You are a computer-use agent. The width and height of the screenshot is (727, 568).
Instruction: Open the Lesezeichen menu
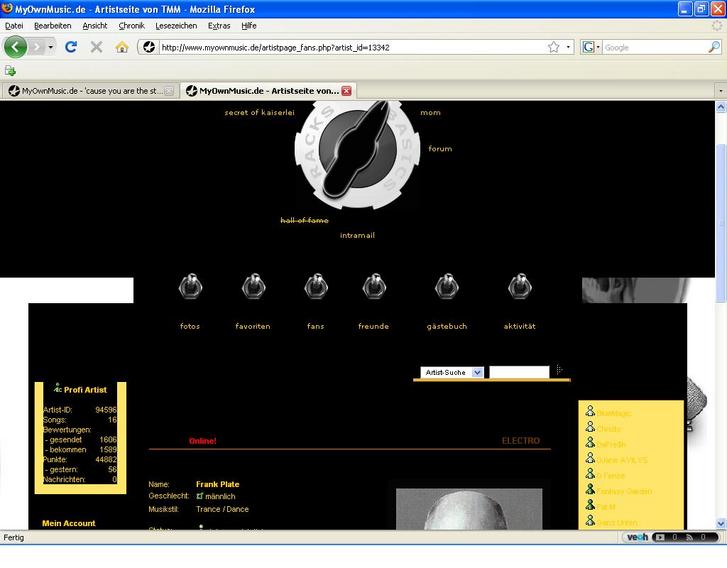[x=176, y=25]
